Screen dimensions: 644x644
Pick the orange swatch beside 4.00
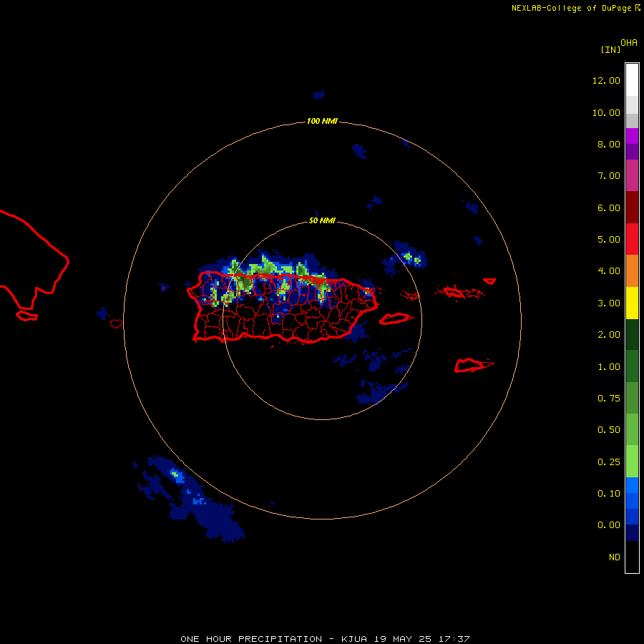(632, 271)
